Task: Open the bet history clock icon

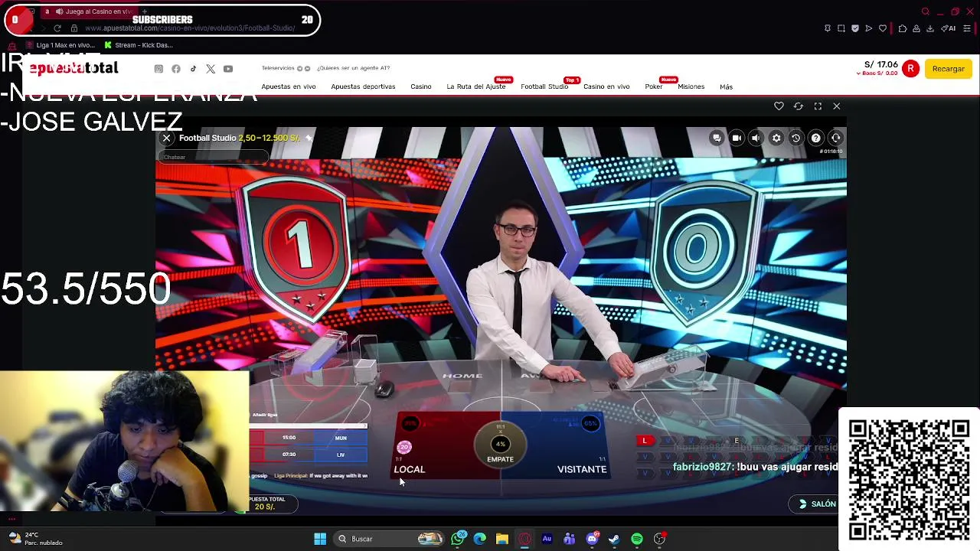Action: [795, 138]
